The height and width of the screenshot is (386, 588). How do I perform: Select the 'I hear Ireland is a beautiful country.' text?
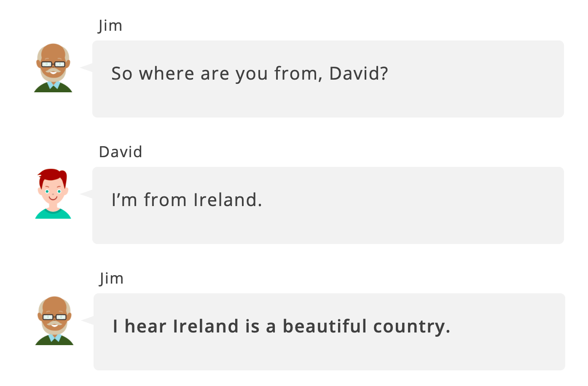281,327
